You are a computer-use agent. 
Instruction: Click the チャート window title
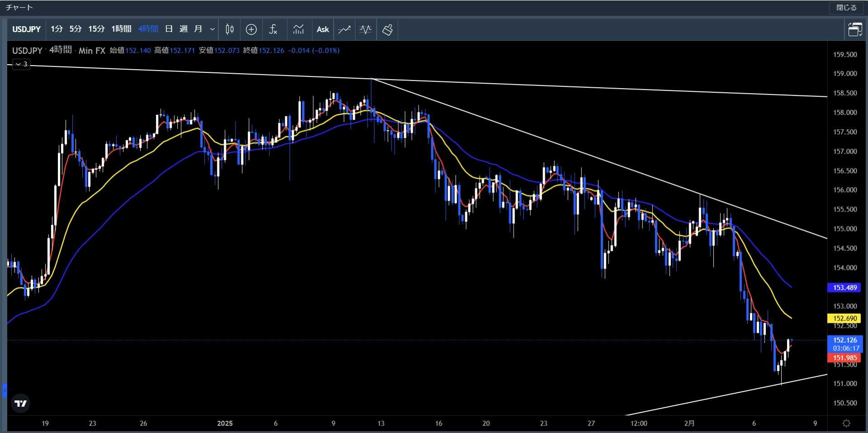19,8
